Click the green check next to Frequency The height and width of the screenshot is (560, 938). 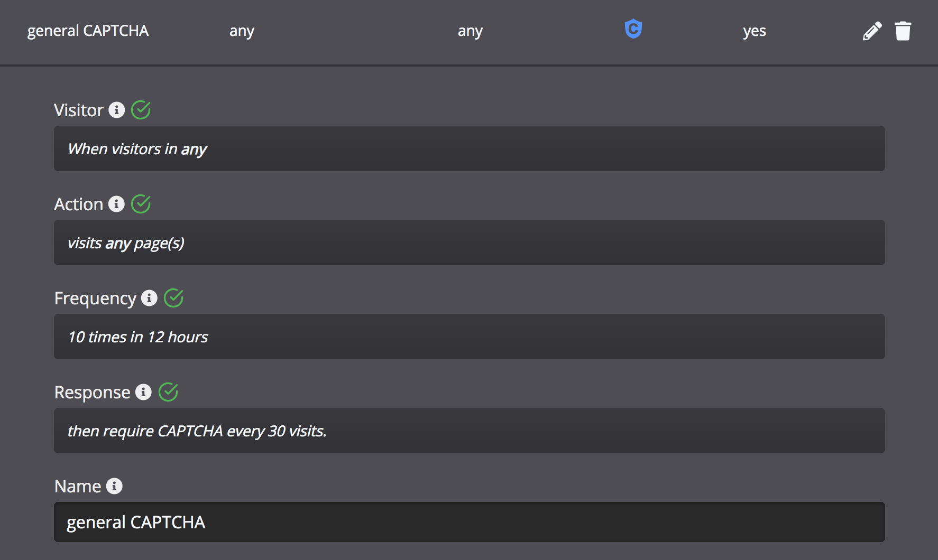click(x=173, y=298)
